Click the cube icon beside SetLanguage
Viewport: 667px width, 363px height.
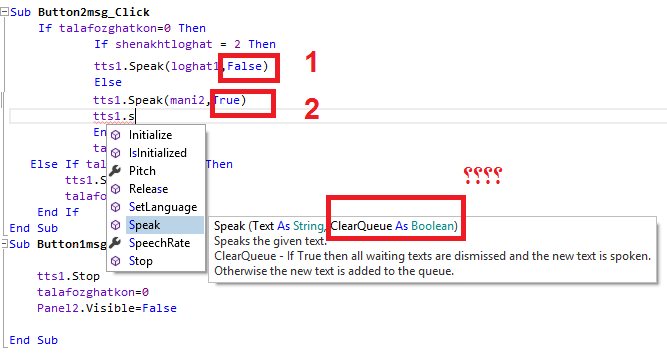point(115,207)
